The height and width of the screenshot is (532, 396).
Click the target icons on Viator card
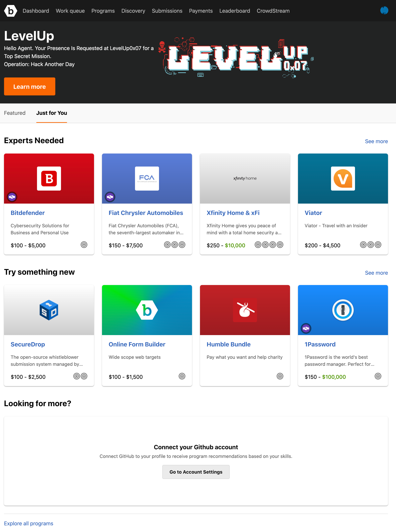(371, 245)
